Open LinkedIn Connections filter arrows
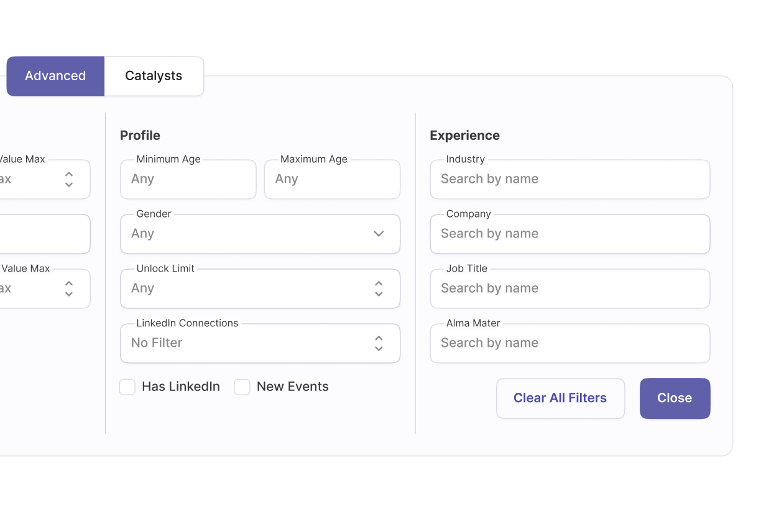Viewport: 761px width, 532px height. (x=379, y=343)
